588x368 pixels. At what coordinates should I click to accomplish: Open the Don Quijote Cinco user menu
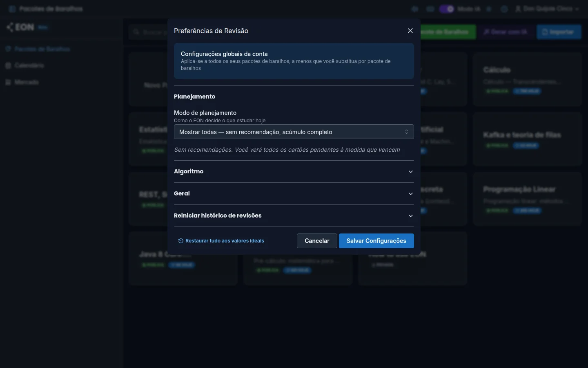547,9
